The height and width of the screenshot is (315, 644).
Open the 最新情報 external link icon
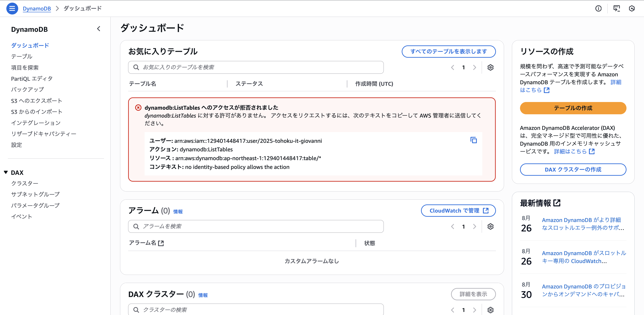click(557, 203)
